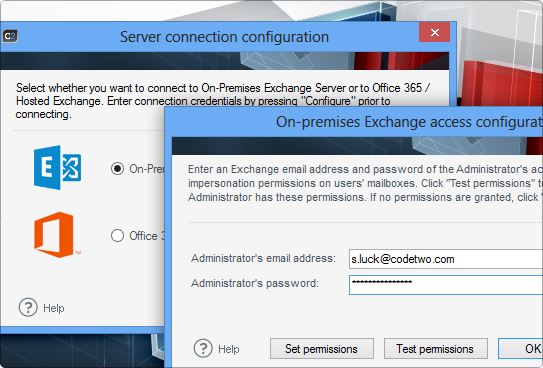The height and width of the screenshot is (368, 543).
Task: Click the Set permissions button
Action: tap(322, 349)
